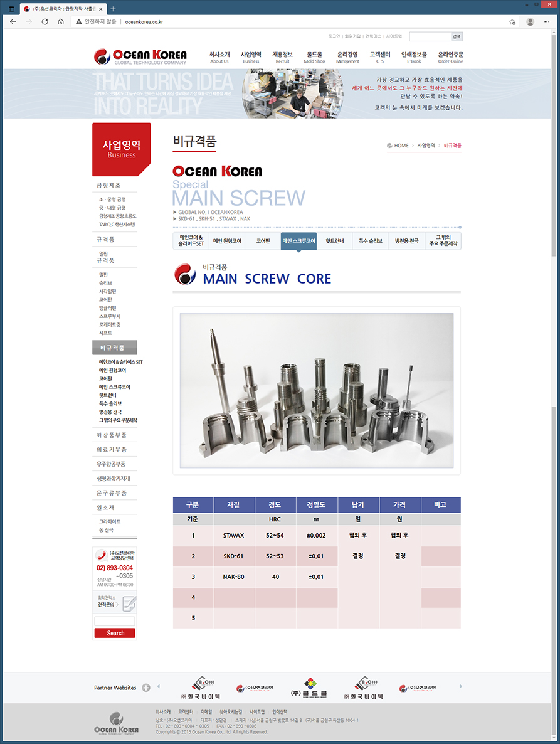560x744 pixels.
Task: Click the plus icon beside Partner Websites
Action: 146,688
